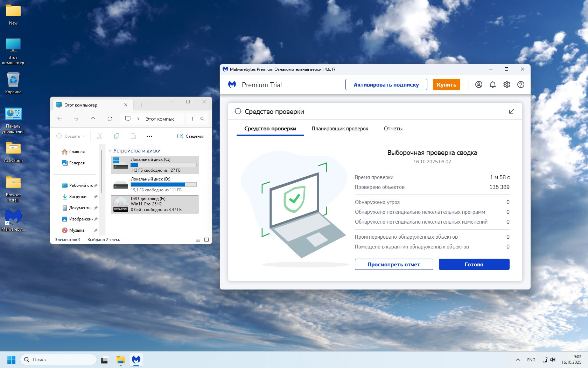Click the up arrow in Explorer navigation

(x=93, y=119)
